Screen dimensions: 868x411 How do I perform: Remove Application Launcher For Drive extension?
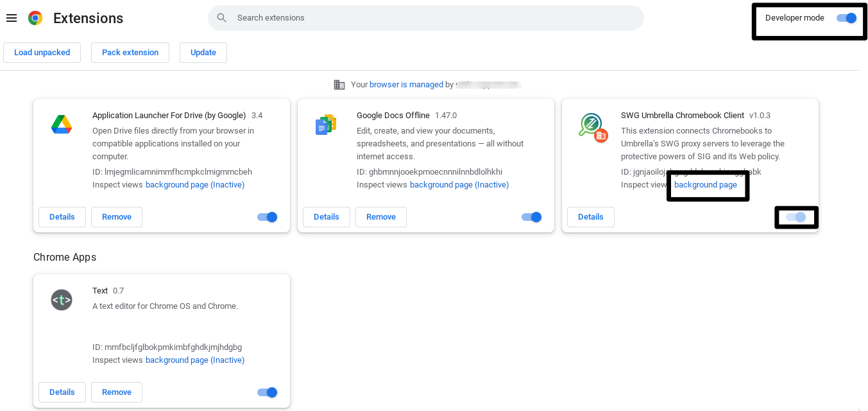click(x=117, y=217)
